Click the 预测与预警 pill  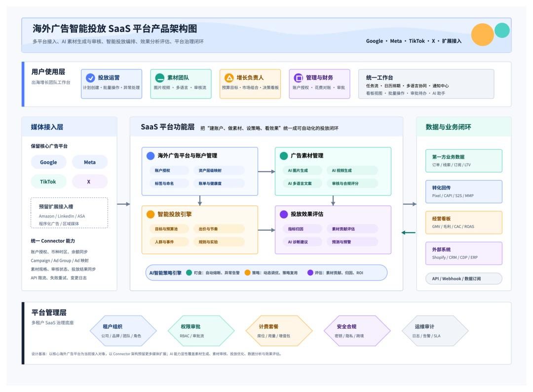(352, 242)
